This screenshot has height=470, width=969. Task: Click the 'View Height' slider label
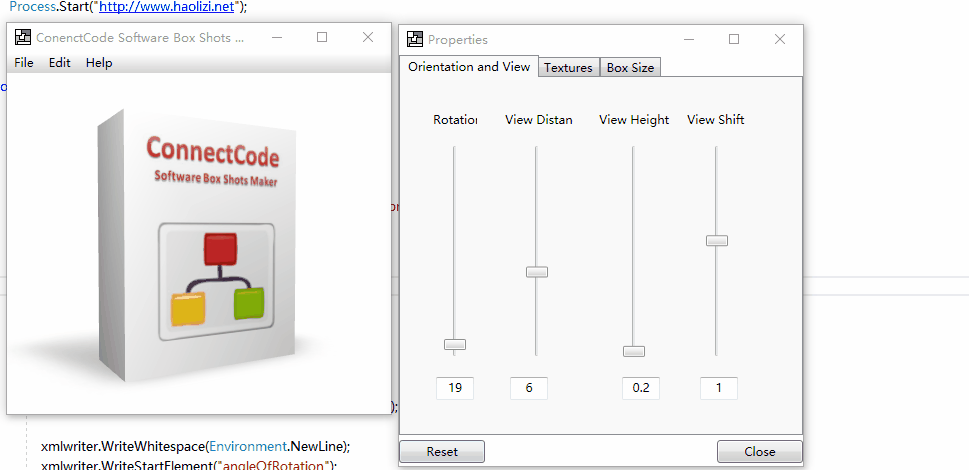(x=634, y=120)
